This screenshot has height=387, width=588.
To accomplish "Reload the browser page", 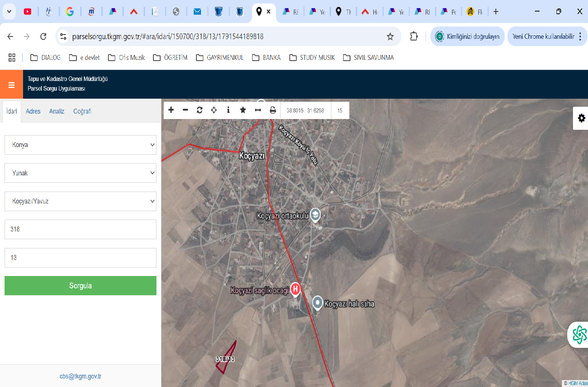I will point(43,36).
